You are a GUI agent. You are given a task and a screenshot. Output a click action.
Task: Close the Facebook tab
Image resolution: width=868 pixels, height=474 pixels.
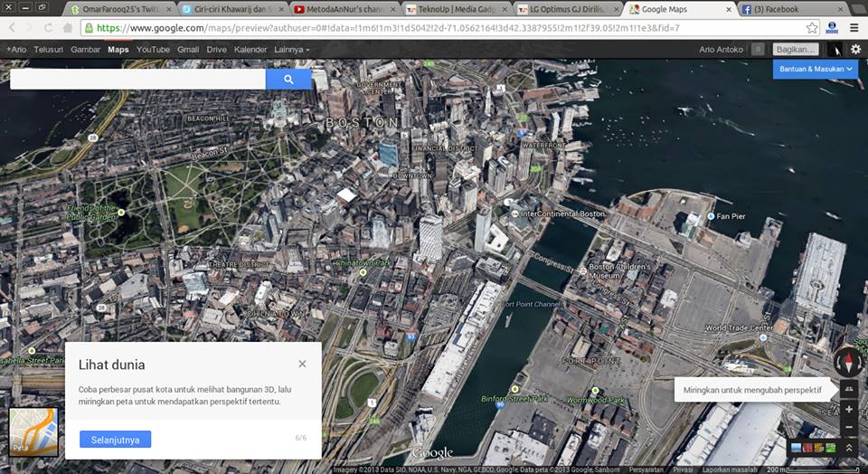(840, 9)
